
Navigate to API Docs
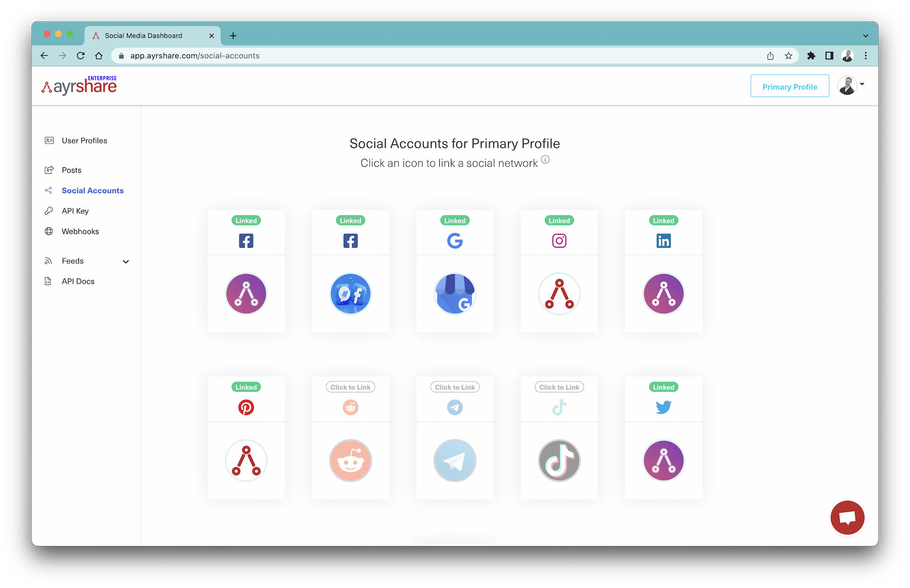tap(77, 281)
